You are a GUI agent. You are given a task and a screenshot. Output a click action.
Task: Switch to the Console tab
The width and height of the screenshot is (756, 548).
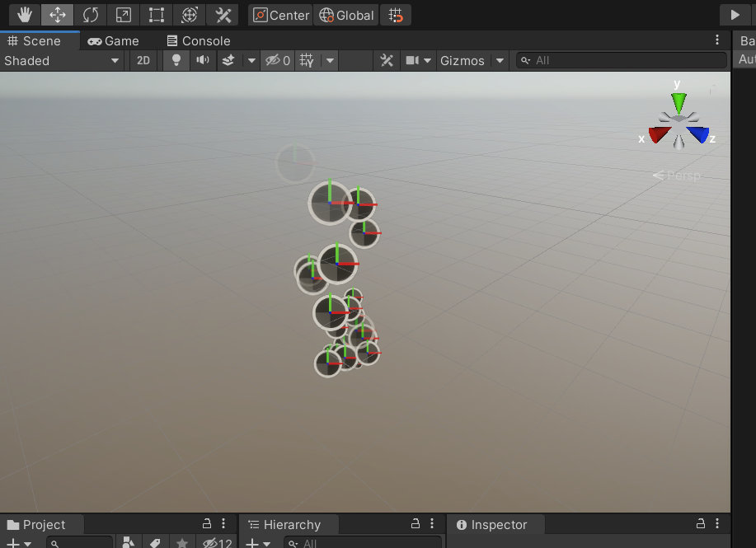198,41
